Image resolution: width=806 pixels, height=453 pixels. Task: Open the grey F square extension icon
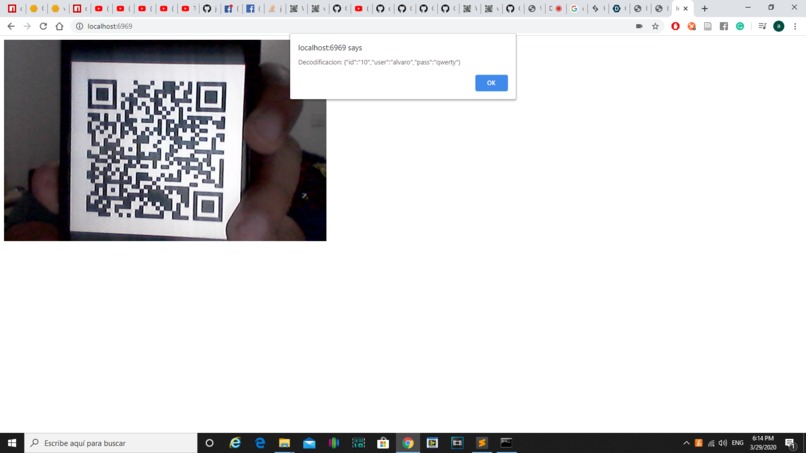[724, 26]
